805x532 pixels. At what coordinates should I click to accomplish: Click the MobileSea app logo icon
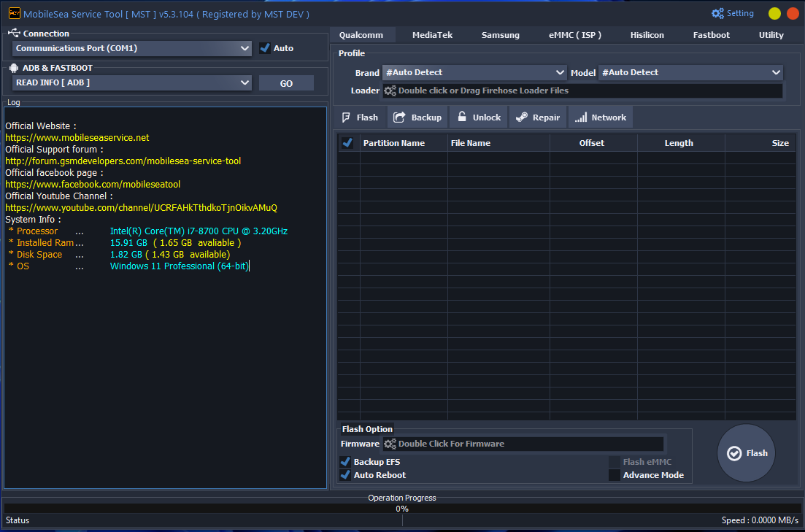coord(15,13)
